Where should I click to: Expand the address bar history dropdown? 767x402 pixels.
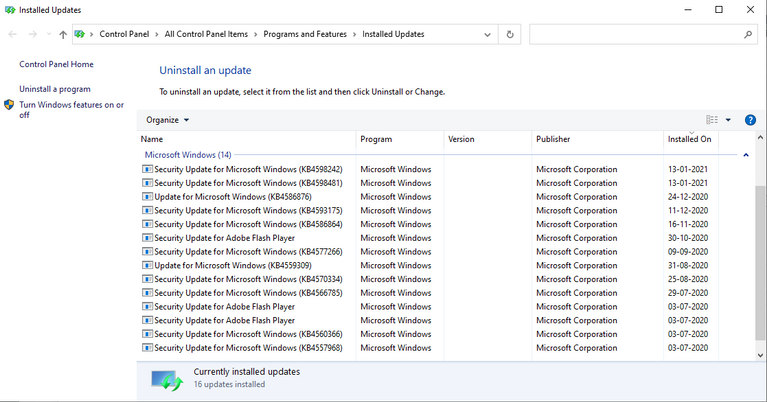click(x=487, y=35)
